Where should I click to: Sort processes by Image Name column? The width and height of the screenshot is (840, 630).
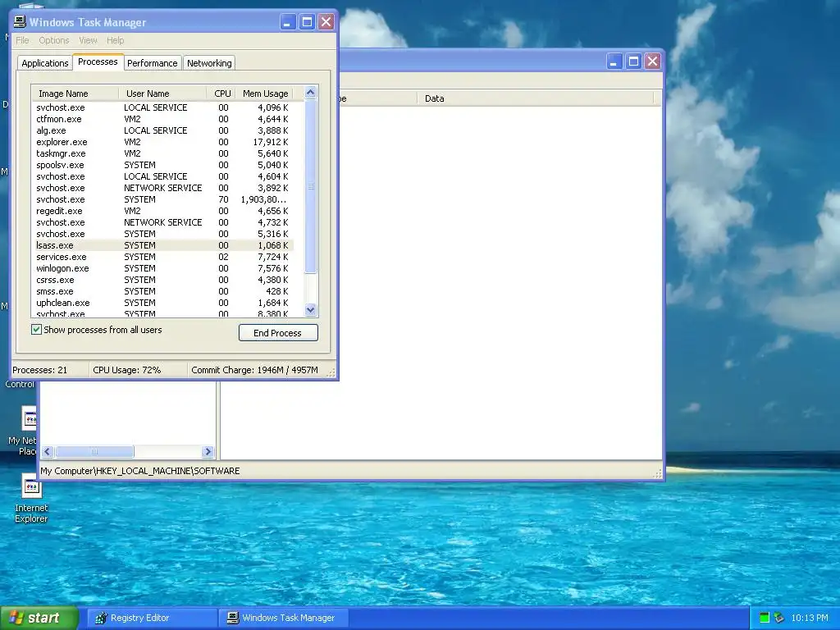click(x=75, y=94)
